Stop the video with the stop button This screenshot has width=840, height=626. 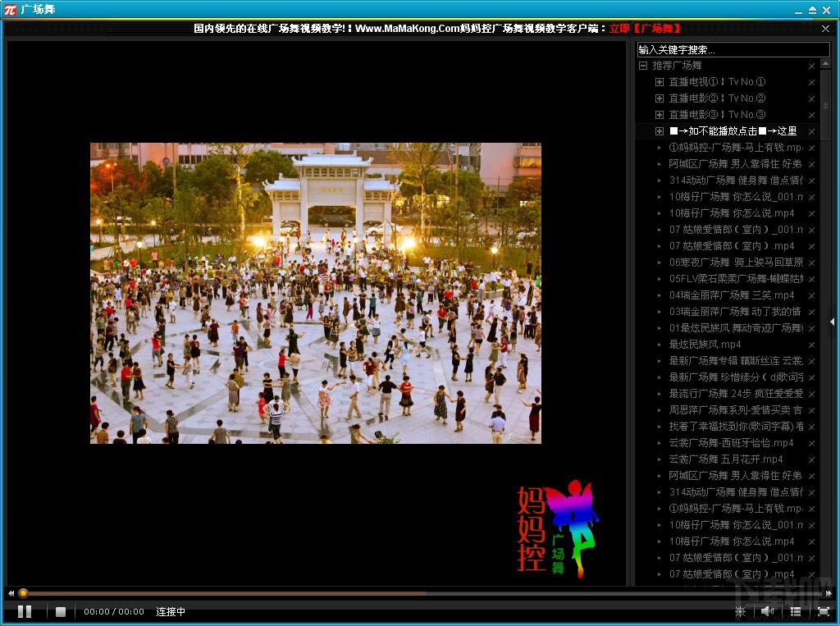[61, 611]
